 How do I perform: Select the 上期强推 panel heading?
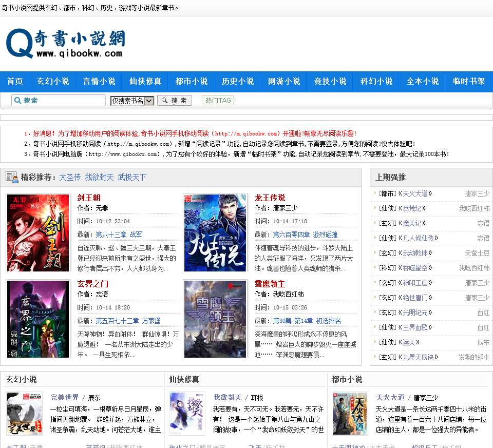pyautogui.click(x=390, y=177)
